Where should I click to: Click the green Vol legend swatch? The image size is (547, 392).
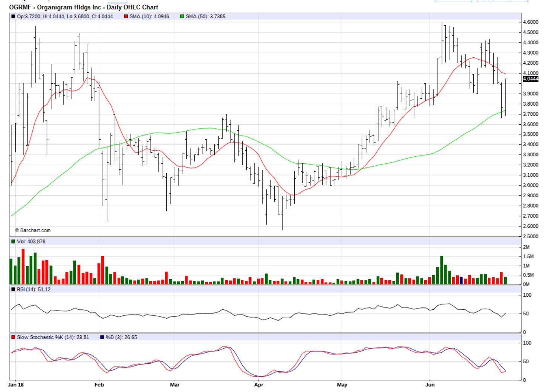(x=13, y=242)
